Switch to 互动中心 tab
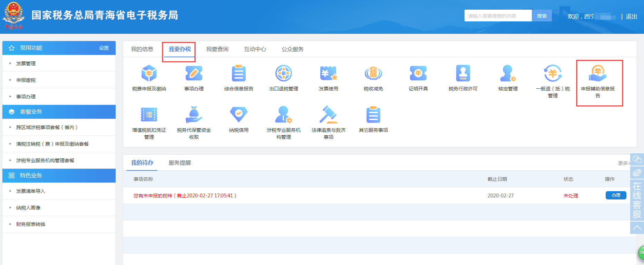 pos(255,49)
